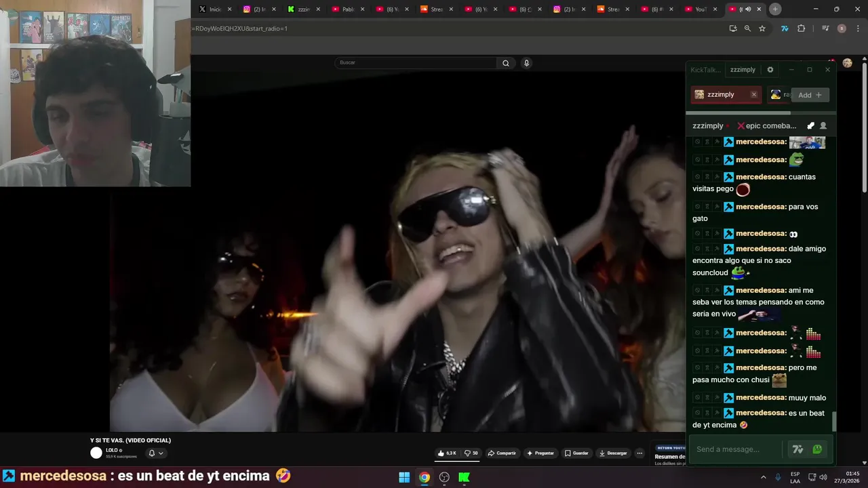Image resolution: width=868 pixels, height=488 pixels.
Task: Switch to the 'Pabl' YouTube browser tab
Action: click(x=348, y=9)
